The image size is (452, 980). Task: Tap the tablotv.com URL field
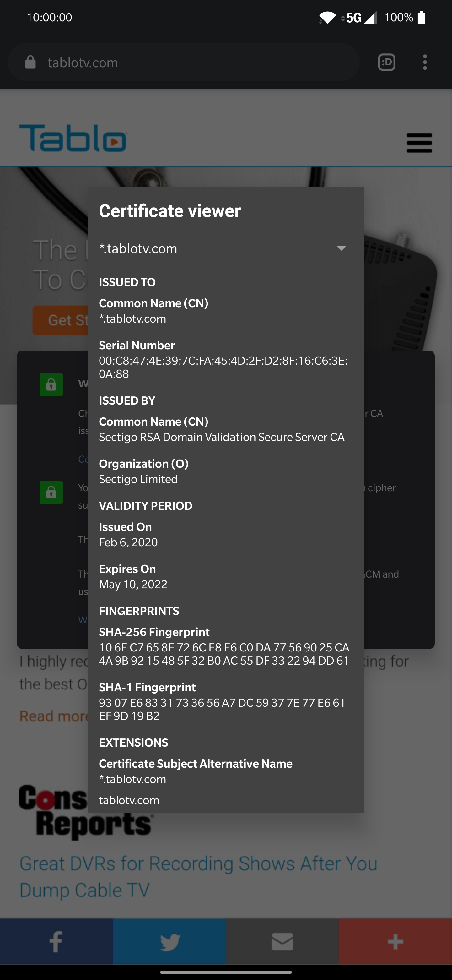pos(183,63)
